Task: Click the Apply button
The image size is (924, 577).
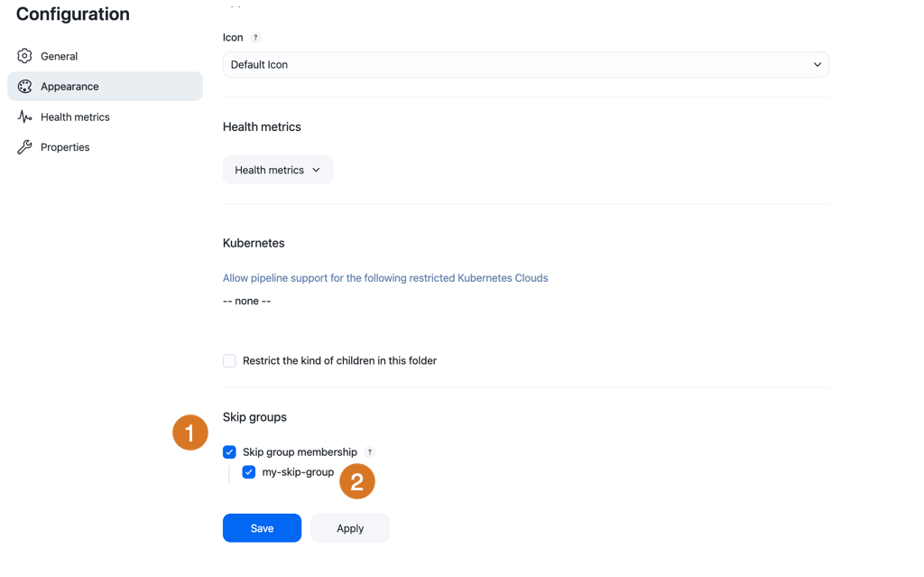Action: pos(350,528)
